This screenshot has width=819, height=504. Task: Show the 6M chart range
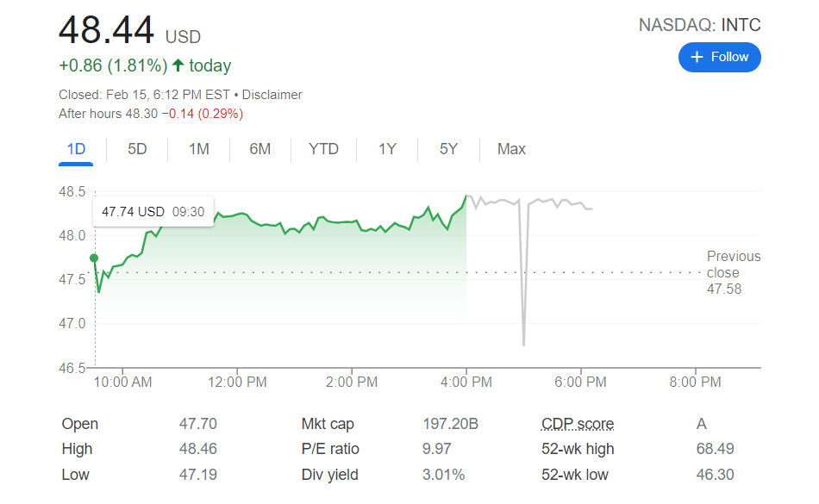pos(259,149)
